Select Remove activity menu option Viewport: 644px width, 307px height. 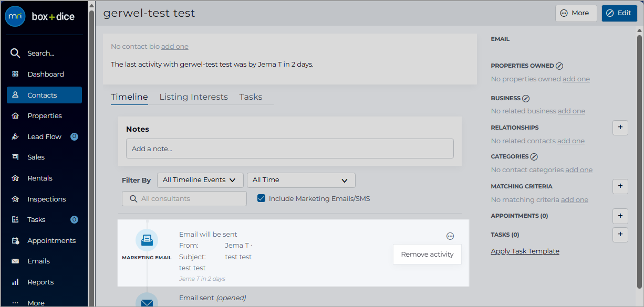click(427, 254)
